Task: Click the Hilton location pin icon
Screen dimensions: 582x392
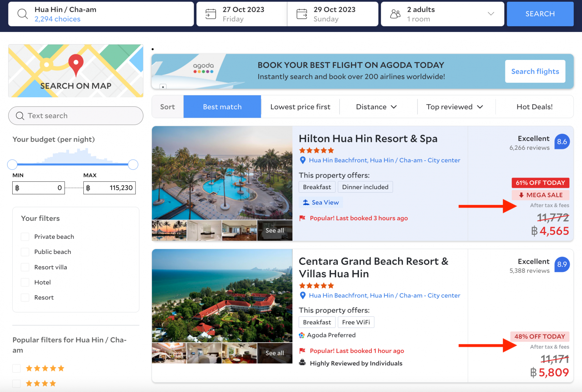Action: [x=302, y=160]
